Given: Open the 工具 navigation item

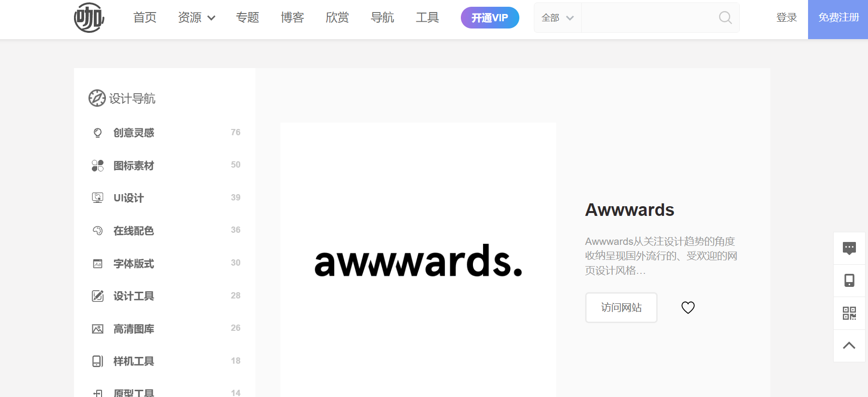Looking at the screenshot, I should pos(427,18).
